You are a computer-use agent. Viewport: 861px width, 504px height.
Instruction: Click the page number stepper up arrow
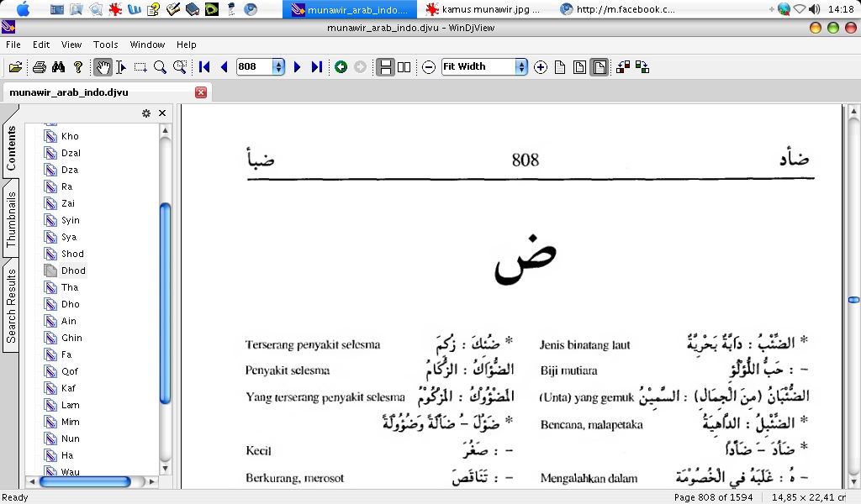(x=277, y=63)
